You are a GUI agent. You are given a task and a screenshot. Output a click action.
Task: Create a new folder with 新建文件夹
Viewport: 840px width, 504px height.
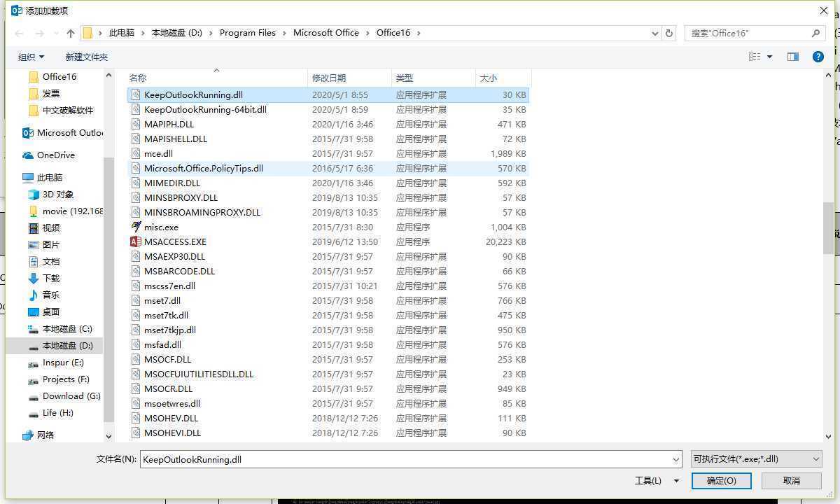tap(87, 57)
